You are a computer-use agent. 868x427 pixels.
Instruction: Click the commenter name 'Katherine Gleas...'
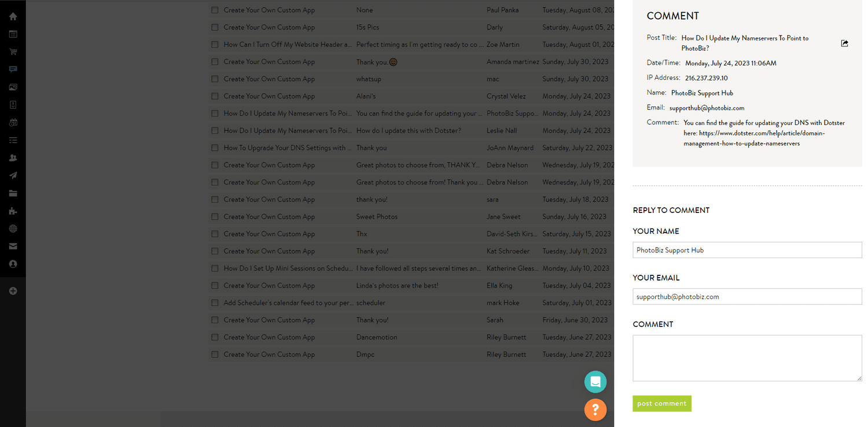512,268
